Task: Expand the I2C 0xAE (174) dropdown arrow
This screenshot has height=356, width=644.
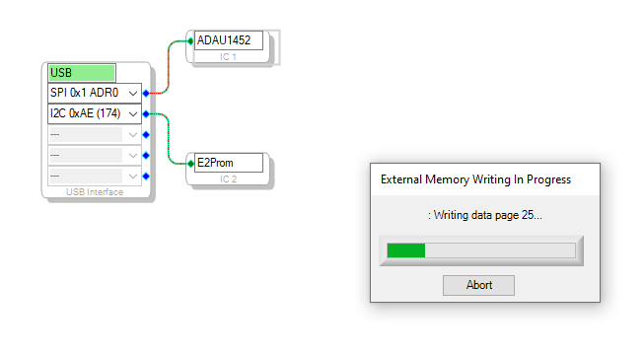Action: 133,113
